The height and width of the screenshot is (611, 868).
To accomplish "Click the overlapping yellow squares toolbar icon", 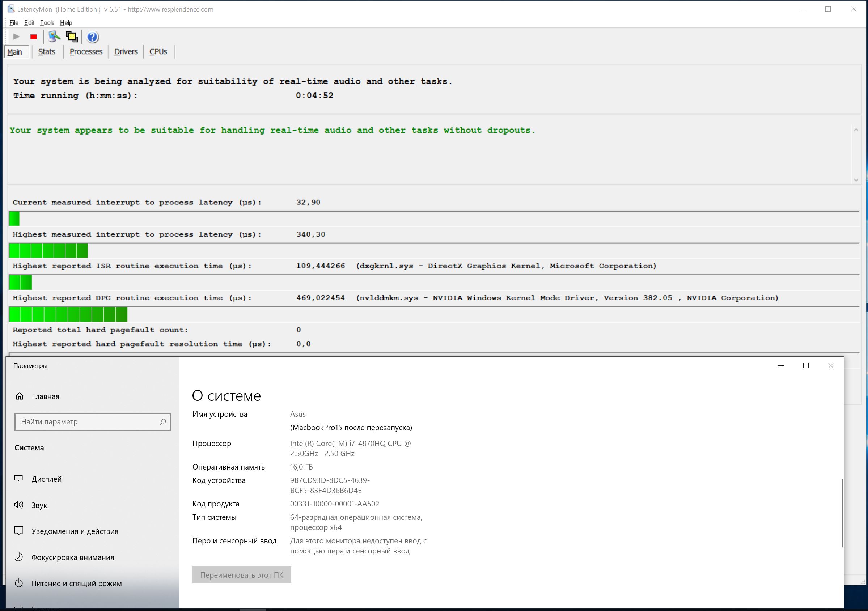I will [x=72, y=37].
